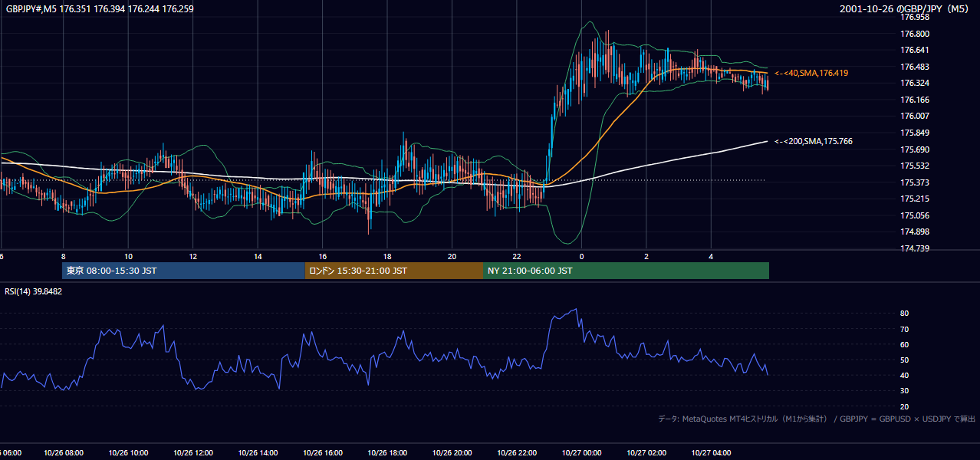Screen dimensions: 980x460
Task: Click the 175.373 price axis label
Action: pyautogui.click(x=915, y=182)
